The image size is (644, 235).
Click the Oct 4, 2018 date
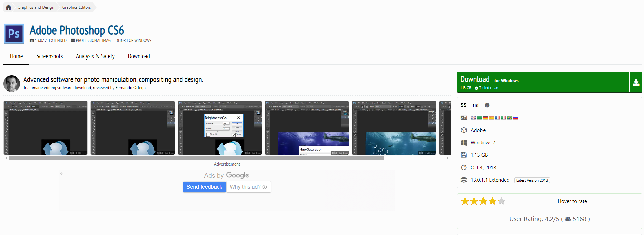[483, 168]
